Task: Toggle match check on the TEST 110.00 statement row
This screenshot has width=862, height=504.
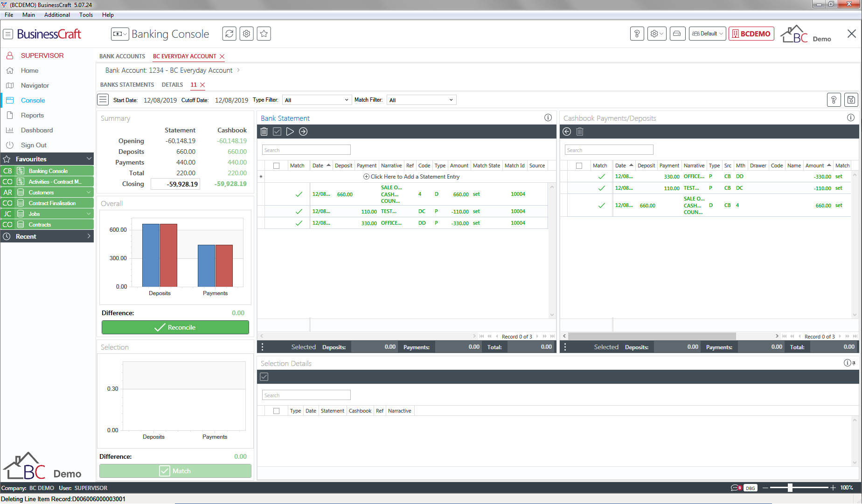Action: [299, 211]
